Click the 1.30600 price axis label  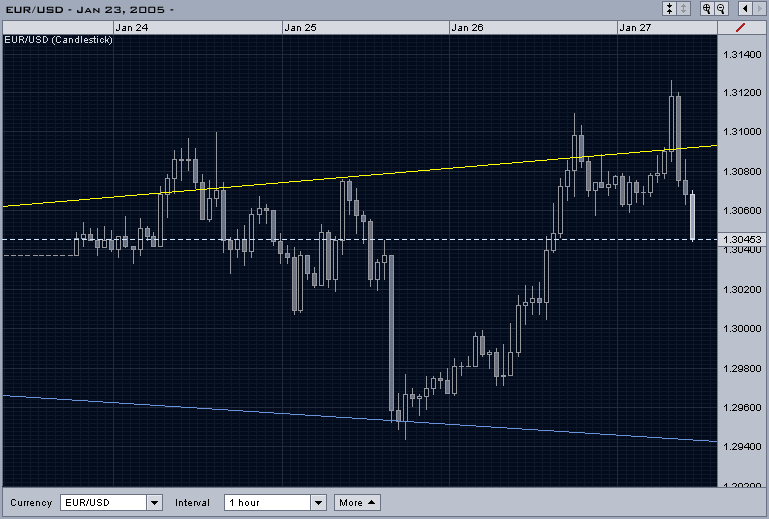(x=742, y=210)
